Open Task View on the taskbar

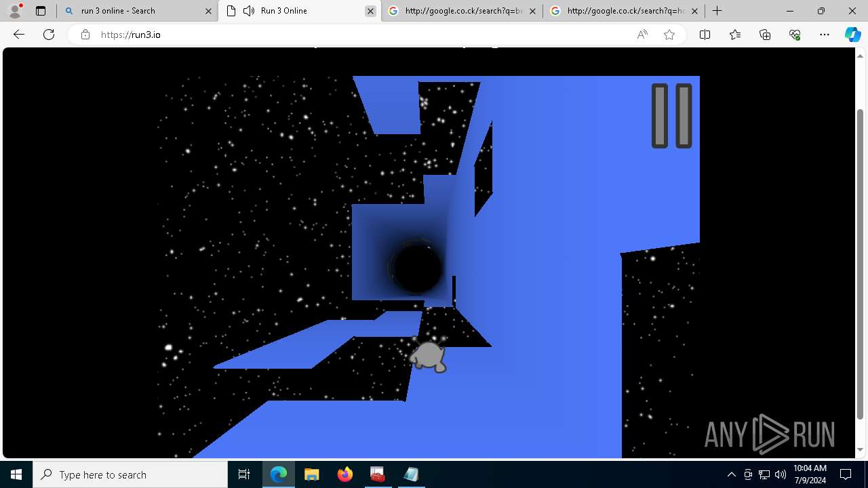tap(244, 474)
